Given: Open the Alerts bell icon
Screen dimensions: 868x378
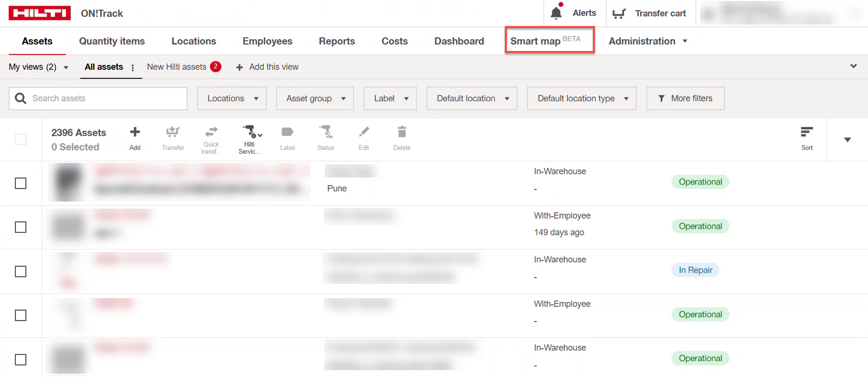Looking at the screenshot, I should (x=556, y=13).
